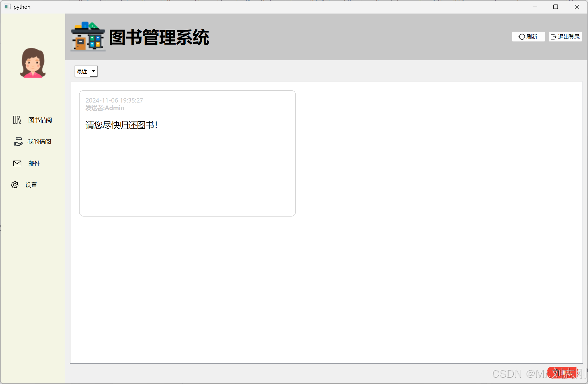Click the circular refresh arrow icon
This screenshot has height=384, width=588.
[522, 37]
